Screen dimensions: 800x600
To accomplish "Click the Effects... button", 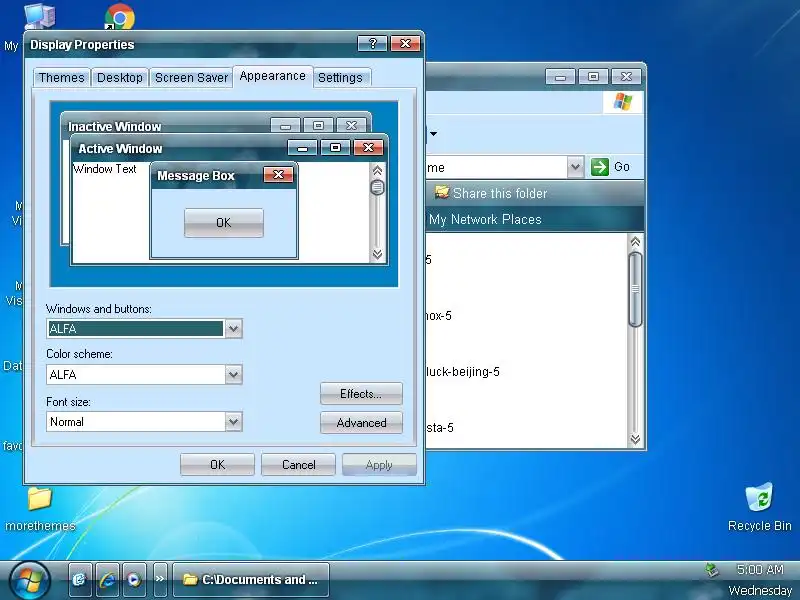I will click(361, 394).
